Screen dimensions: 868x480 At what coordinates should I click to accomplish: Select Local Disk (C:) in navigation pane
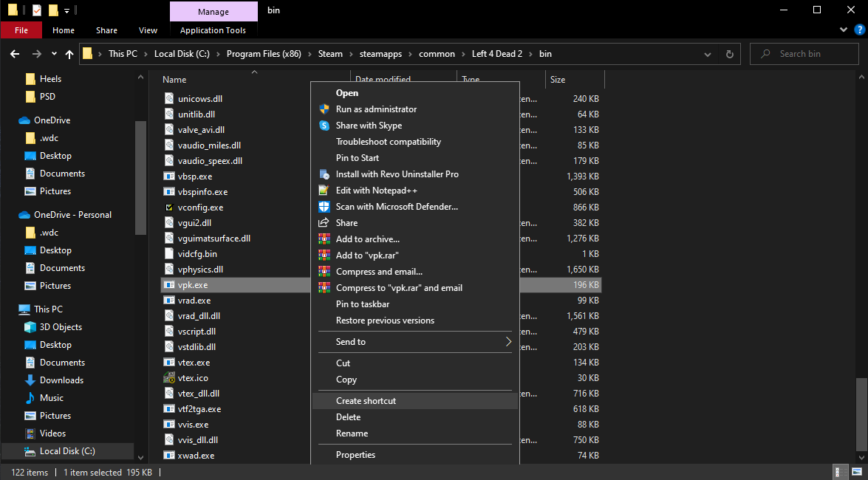point(67,451)
